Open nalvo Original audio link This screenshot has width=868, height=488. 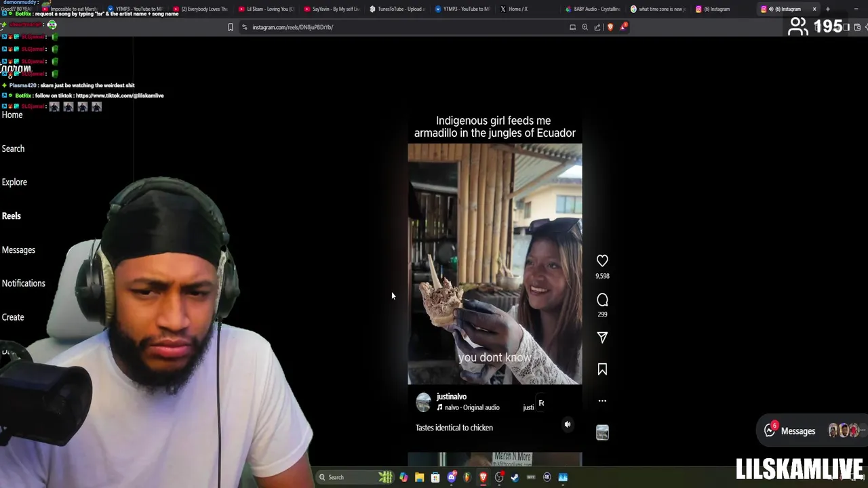pyautogui.click(x=472, y=407)
